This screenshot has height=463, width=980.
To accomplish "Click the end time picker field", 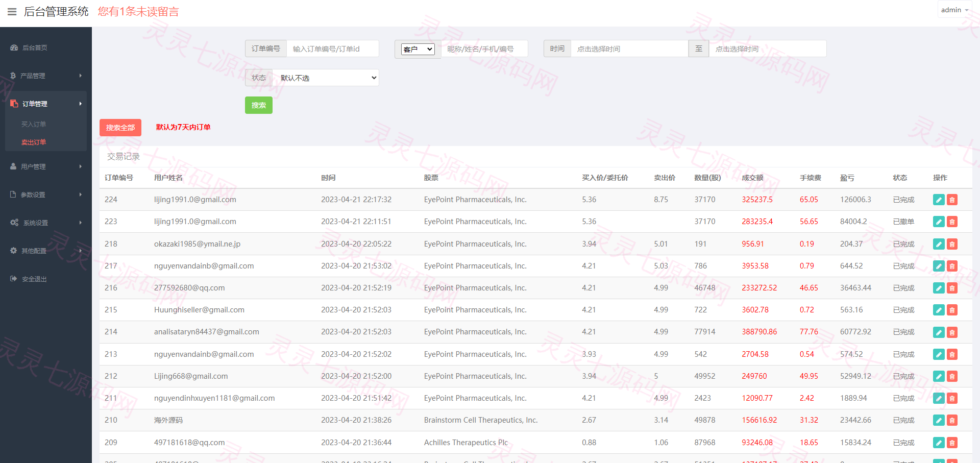I will [x=768, y=48].
